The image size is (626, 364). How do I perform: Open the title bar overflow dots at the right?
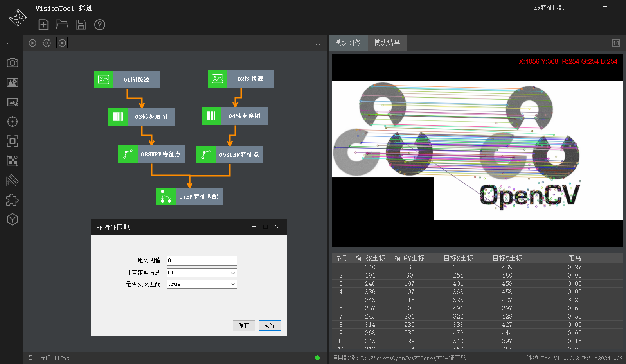coord(614,25)
